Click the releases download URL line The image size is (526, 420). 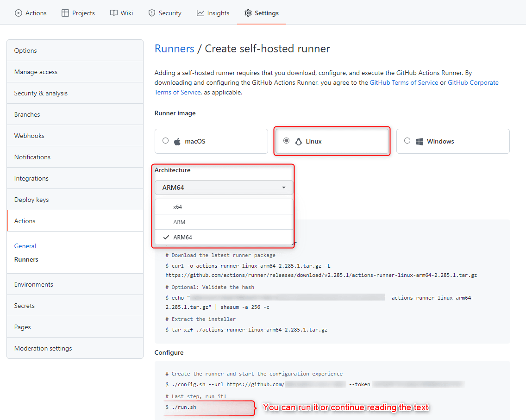321,275
